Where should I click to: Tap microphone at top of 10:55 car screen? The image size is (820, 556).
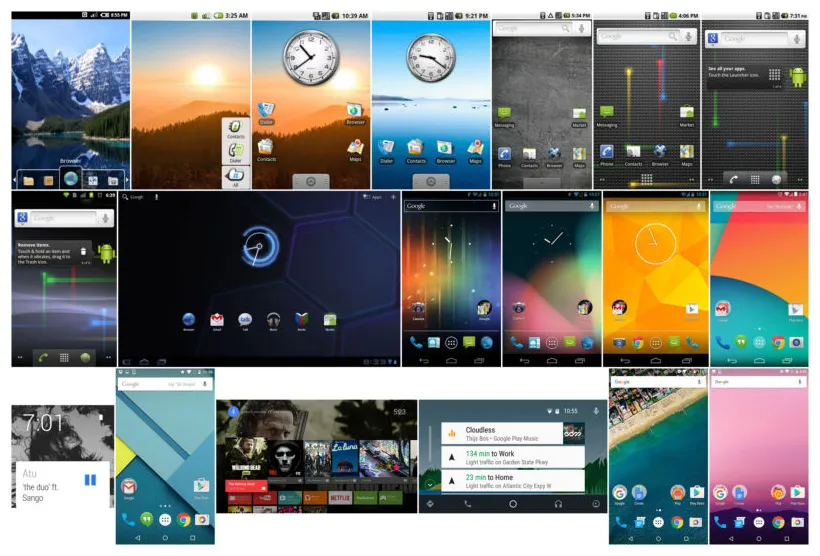pos(596,411)
